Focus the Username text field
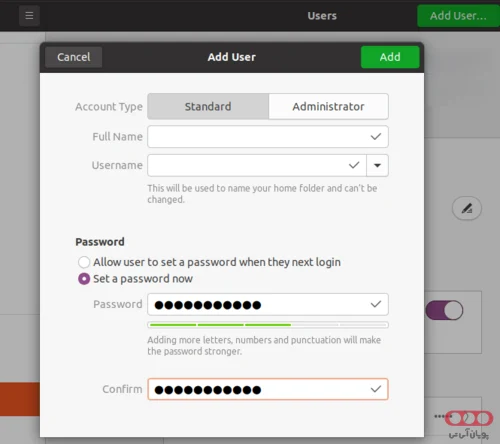Viewport: 500px width, 444px height. click(x=257, y=165)
